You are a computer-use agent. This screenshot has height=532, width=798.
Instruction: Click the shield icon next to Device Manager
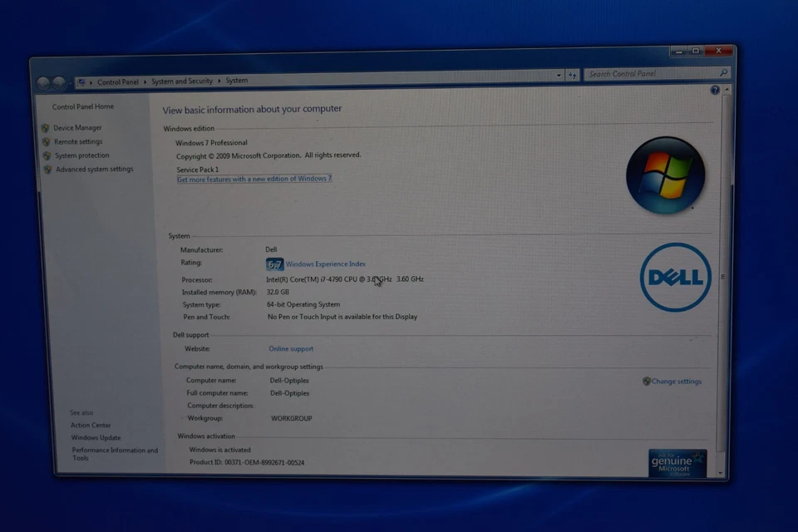pos(46,128)
